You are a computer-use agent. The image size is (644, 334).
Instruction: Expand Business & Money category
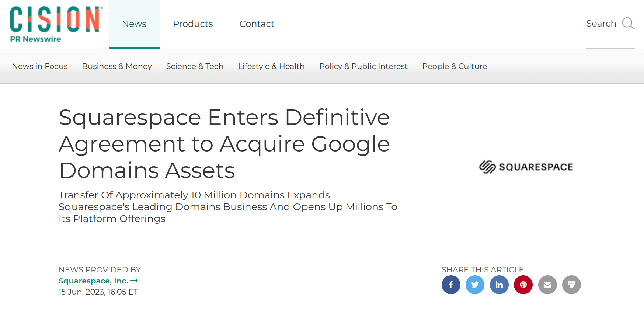pyautogui.click(x=117, y=66)
